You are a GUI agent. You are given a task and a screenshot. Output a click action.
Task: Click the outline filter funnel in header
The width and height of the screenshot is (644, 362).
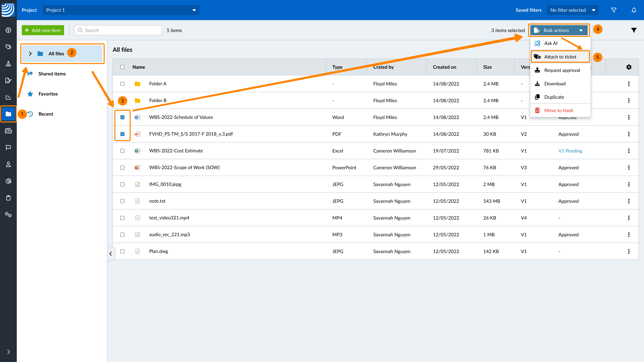click(613, 10)
